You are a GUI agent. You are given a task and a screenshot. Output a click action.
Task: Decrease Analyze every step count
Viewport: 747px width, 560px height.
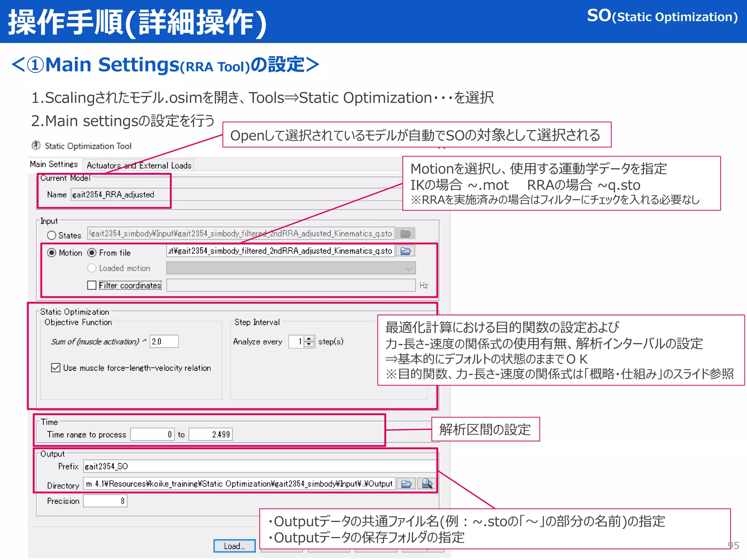click(309, 345)
